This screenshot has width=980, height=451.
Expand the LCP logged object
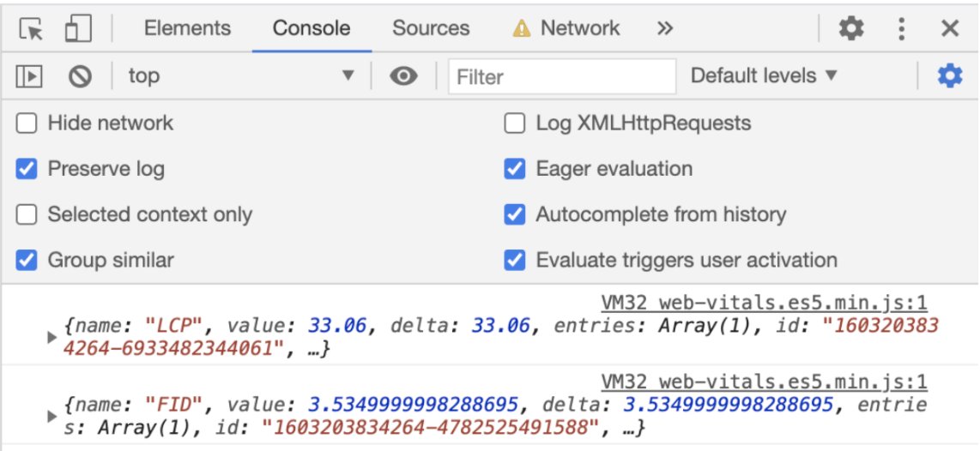pos(52,337)
